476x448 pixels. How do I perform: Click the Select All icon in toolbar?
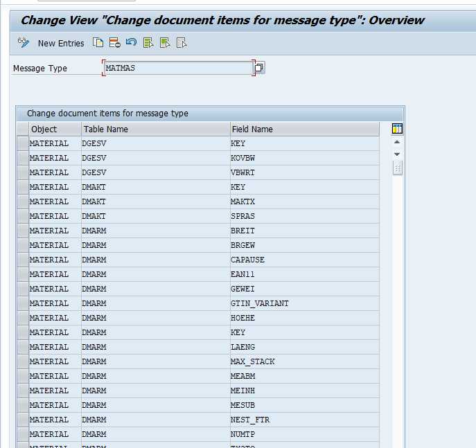(148, 43)
